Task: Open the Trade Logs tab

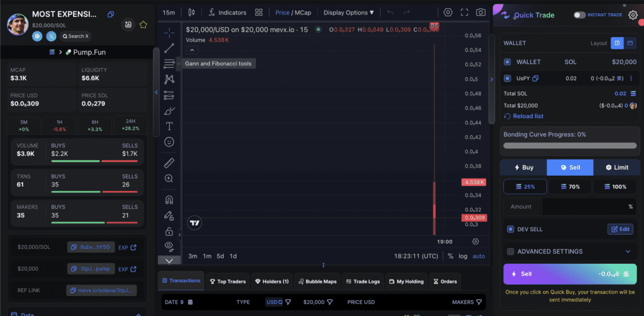Action: [363, 281]
